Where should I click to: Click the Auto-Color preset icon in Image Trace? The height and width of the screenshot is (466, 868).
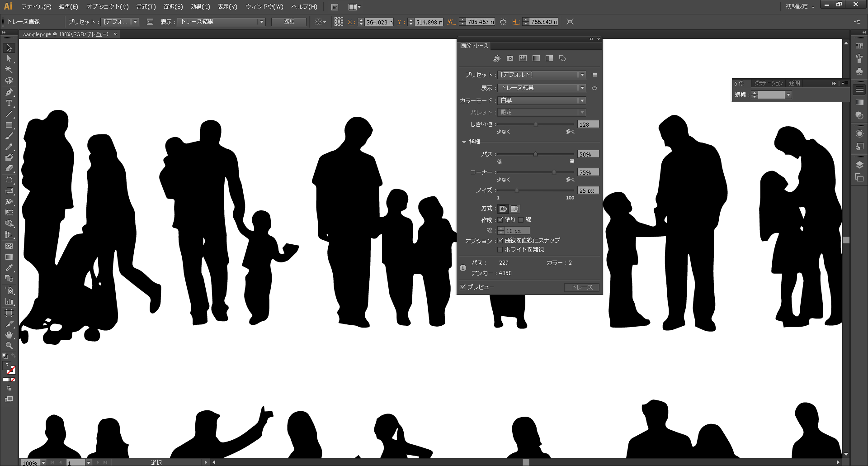[x=497, y=58]
